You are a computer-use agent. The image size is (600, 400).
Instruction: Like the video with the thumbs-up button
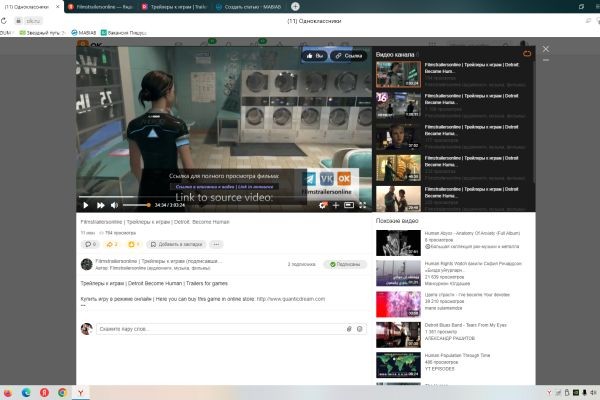point(315,56)
